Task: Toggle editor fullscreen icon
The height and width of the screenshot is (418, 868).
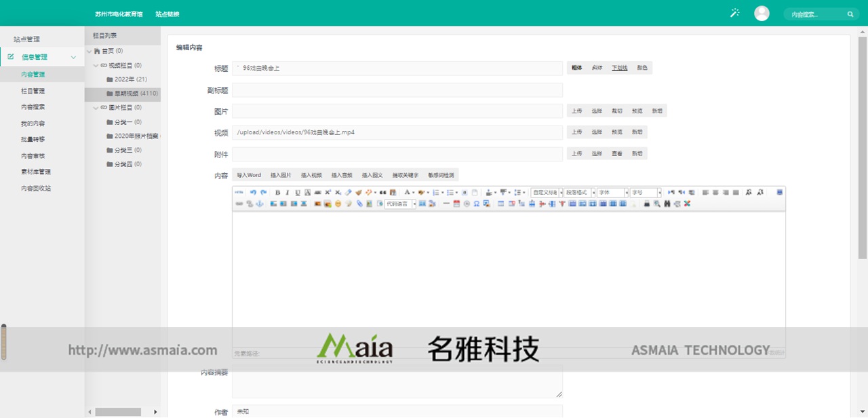Action: (x=780, y=193)
